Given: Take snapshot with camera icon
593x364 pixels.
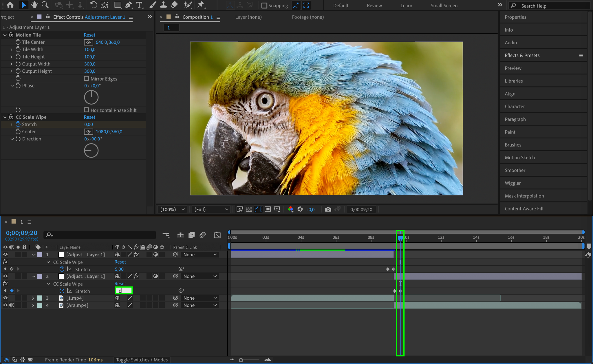Looking at the screenshot, I should (328, 209).
